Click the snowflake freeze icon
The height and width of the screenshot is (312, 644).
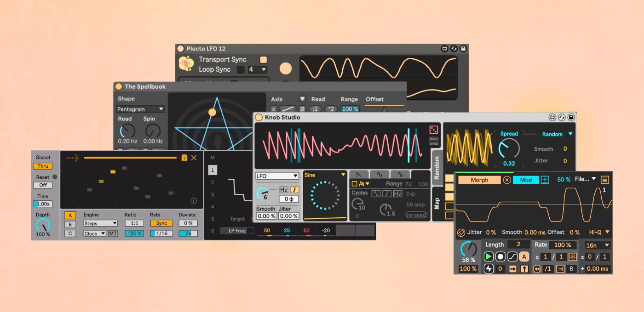click(x=573, y=257)
